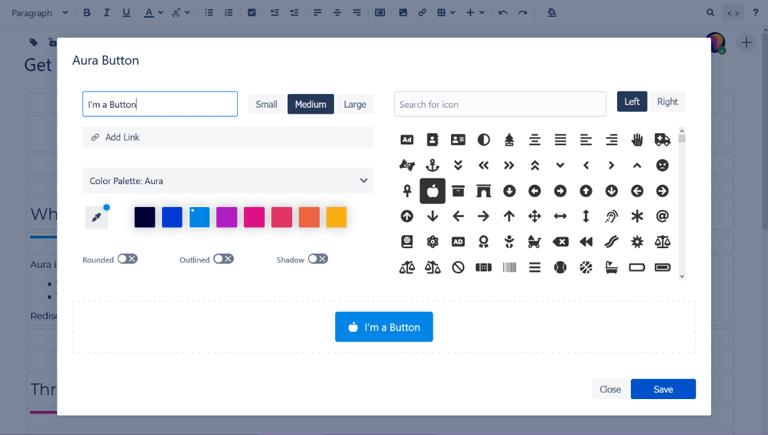Pick the ambulance icon
768x435 pixels.
pyautogui.click(x=662, y=140)
